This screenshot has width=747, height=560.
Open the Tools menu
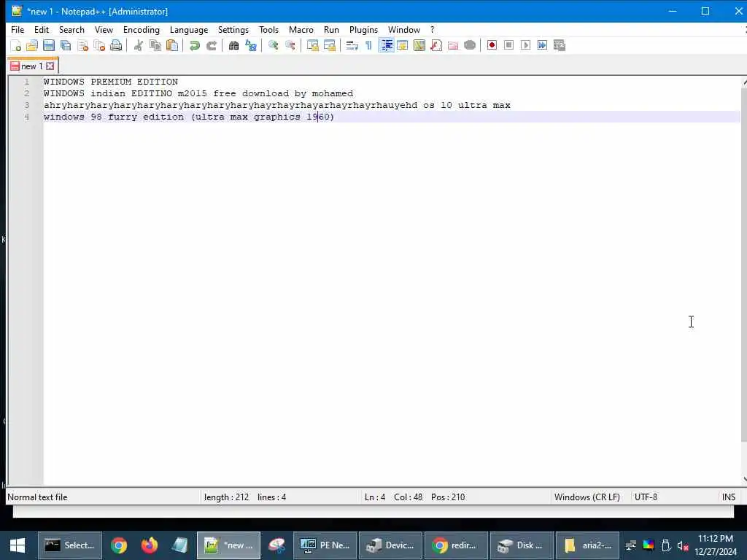click(268, 29)
